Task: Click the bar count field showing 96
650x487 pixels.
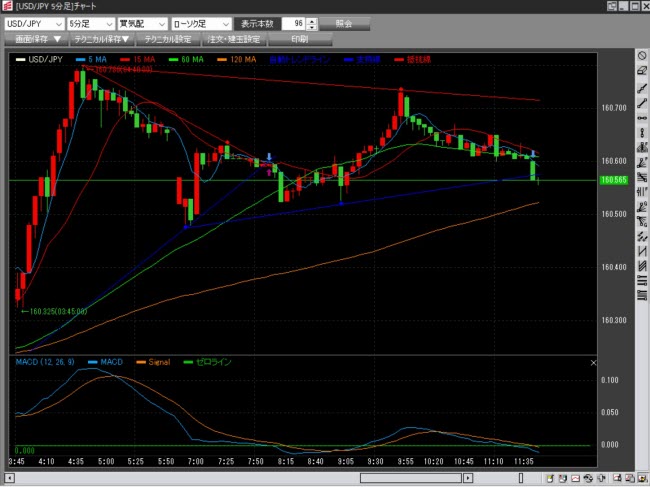Action: point(294,24)
